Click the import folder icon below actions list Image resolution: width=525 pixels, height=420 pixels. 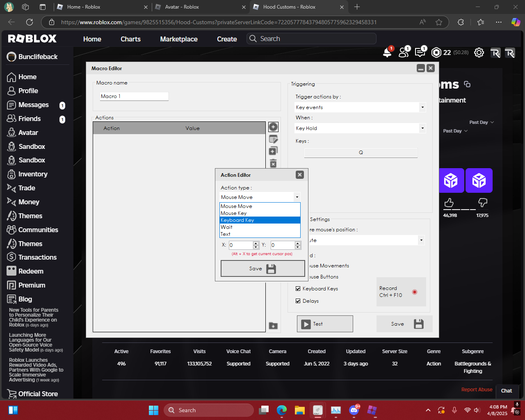(x=273, y=326)
